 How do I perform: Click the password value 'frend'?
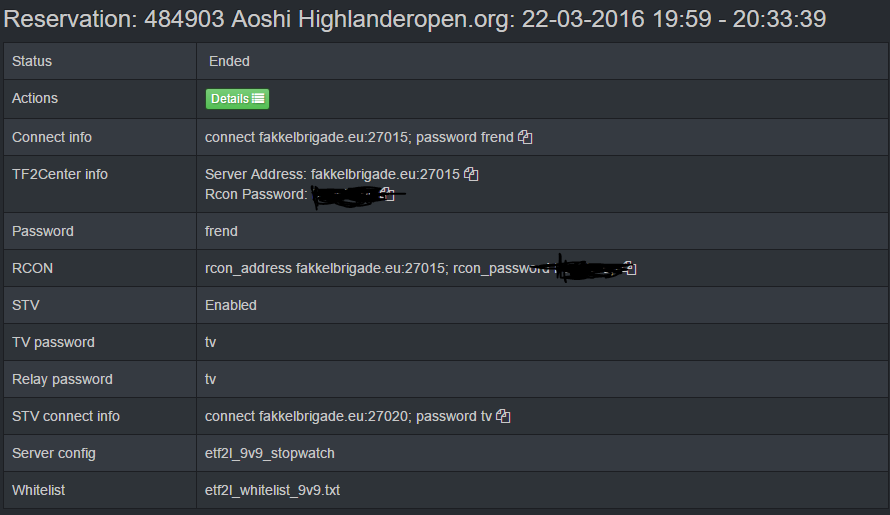coord(221,231)
